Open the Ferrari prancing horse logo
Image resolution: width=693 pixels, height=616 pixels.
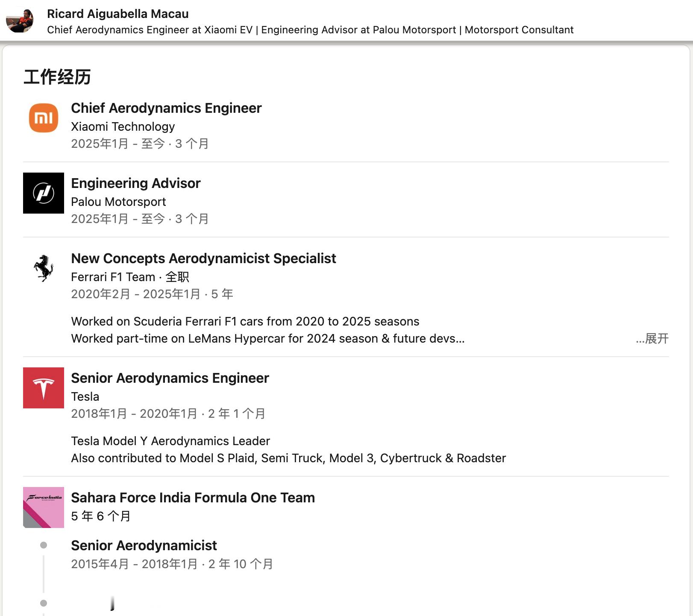(x=44, y=268)
